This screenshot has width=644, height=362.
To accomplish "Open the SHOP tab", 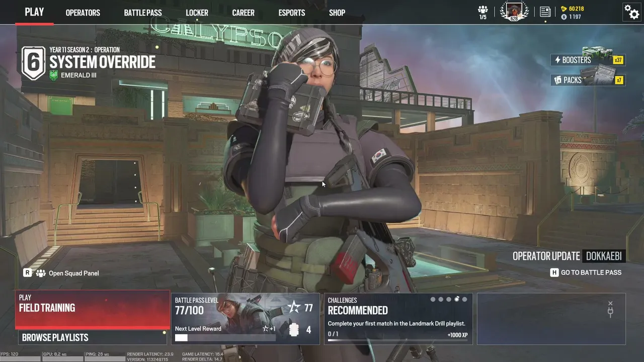I will click(x=337, y=13).
